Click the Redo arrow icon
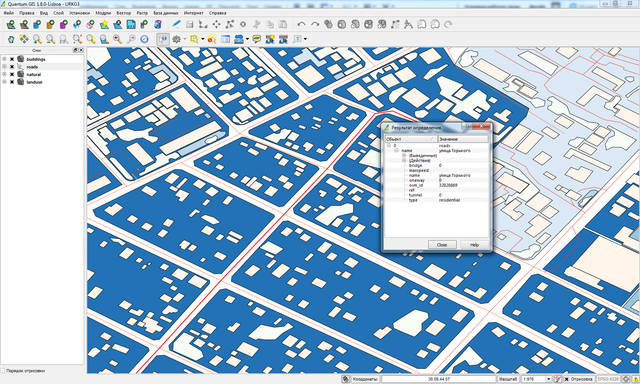The image size is (640, 384). [315, 24]
